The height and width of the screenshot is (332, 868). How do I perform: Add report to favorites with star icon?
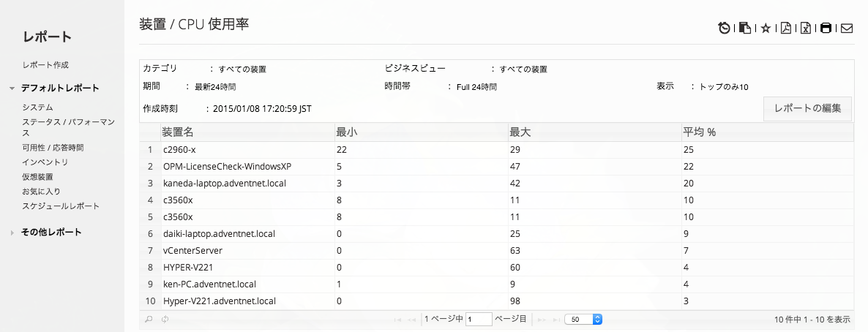point(766,29)
